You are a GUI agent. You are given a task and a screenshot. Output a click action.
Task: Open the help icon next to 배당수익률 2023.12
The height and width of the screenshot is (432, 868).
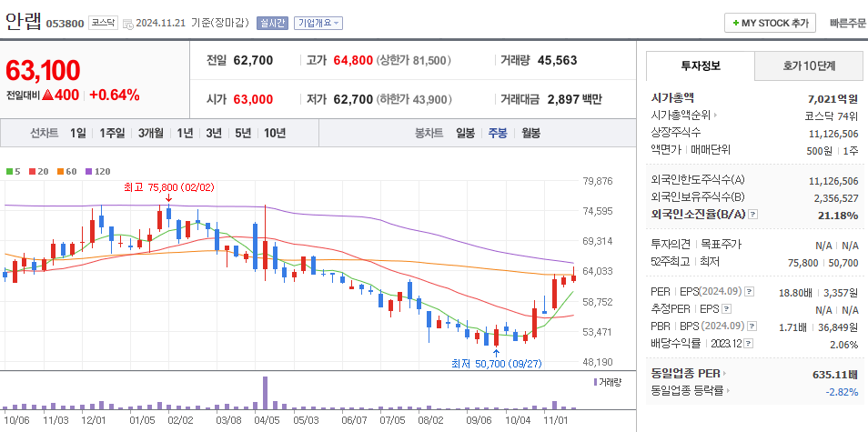pyautogui.click(x=749, y=344)
